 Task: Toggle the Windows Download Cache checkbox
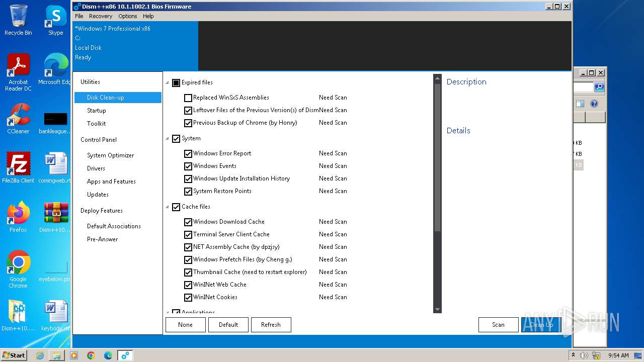coord(188,222)
